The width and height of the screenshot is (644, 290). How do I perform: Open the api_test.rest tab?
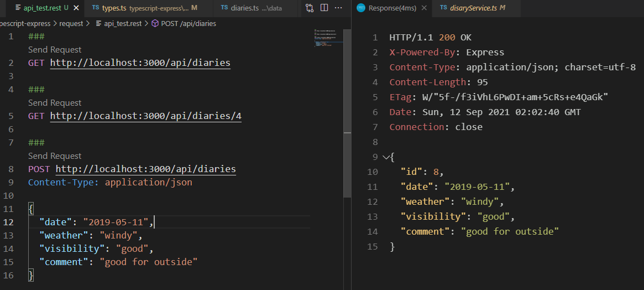[x=42, y=8]
